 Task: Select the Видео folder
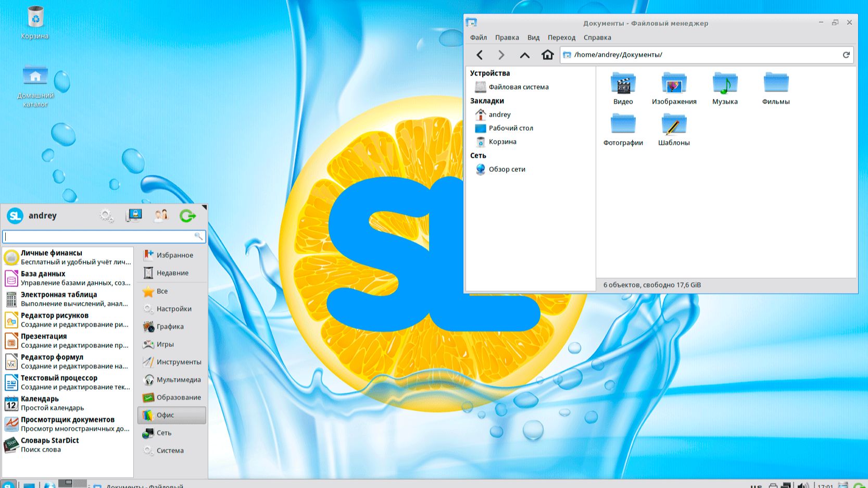click(x=623, y=89)
